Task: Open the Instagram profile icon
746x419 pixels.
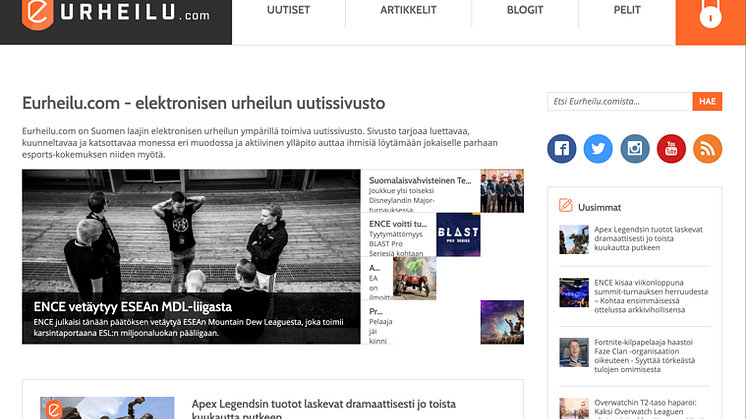Action: 635,149
